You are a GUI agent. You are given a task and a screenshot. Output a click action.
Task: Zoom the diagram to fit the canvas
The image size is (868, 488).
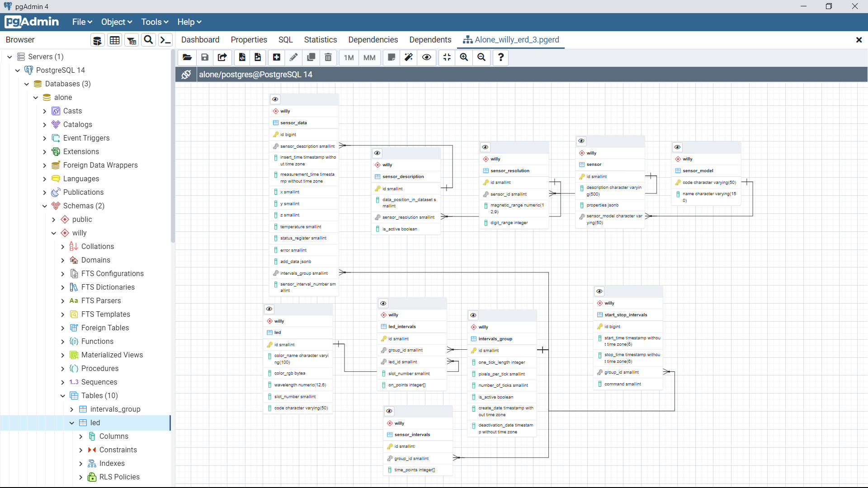pyautogui.click(x=447, y=57)
